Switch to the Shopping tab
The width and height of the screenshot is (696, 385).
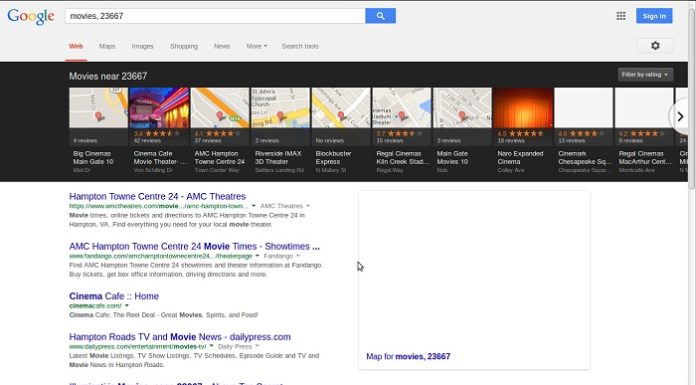pyautogui.click(x=184, y=46)
